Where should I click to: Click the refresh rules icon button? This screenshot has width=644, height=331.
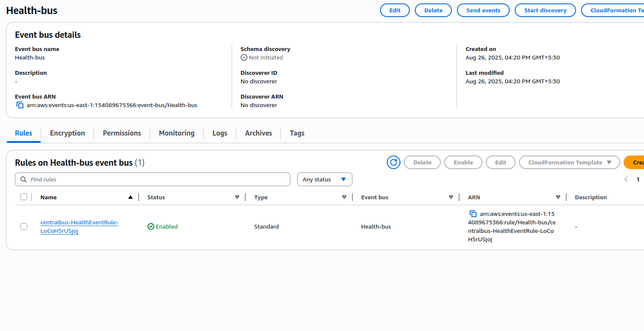(x=393, y=162)
